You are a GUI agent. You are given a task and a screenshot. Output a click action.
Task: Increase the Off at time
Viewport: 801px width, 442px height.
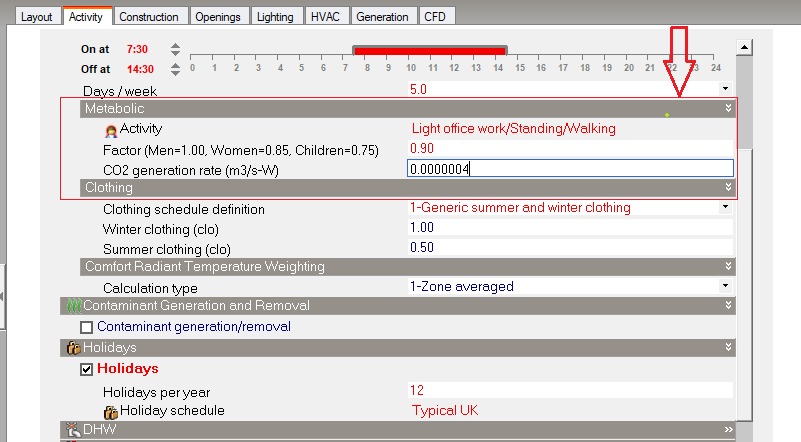(x=175, y=65)
